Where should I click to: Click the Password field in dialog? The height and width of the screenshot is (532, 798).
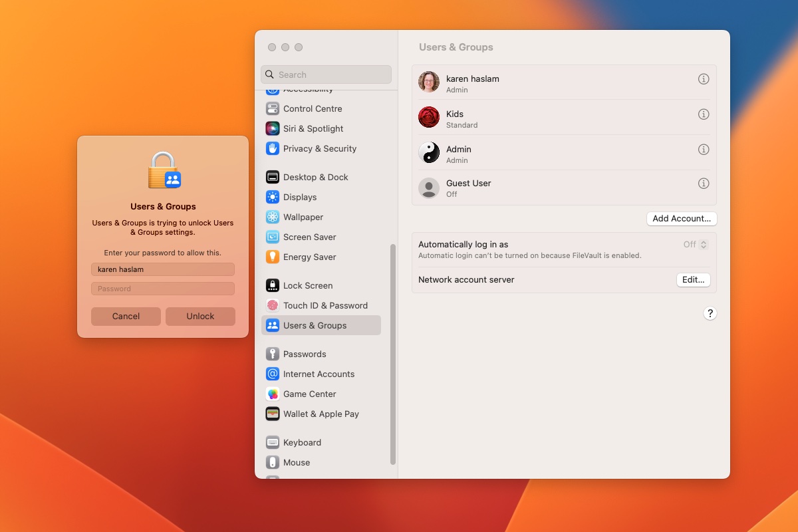[163, 289]
